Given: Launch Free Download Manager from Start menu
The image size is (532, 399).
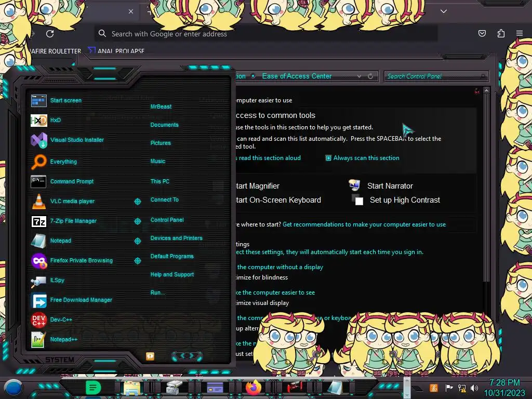Looking at the screenshot, I should pos(71,300).
